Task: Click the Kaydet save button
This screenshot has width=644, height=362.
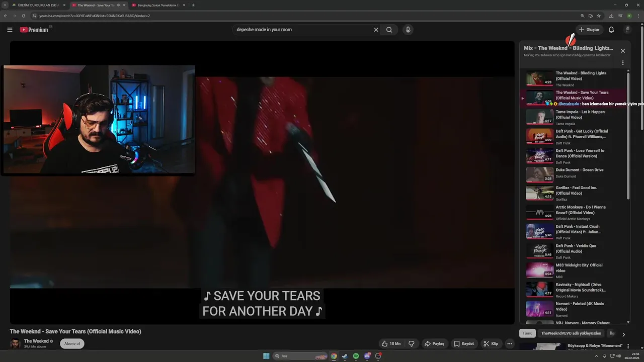Action: [x=464, y=344]
